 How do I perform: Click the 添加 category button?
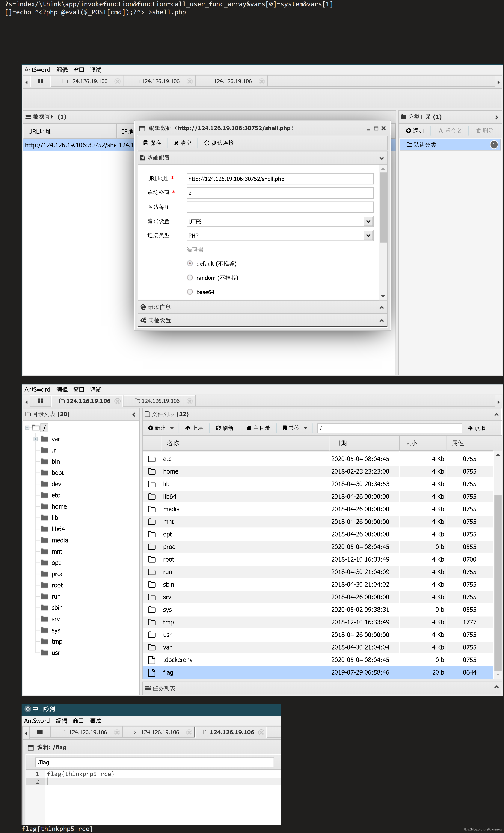coord(415,130)
